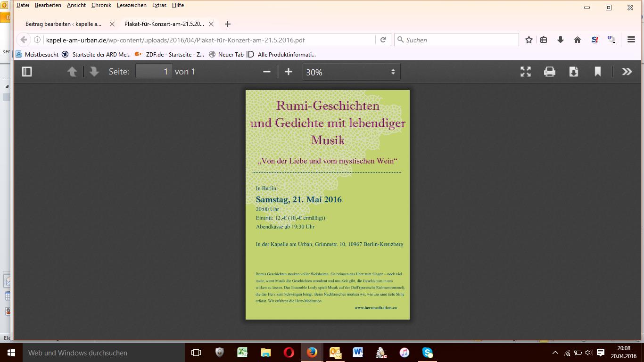Image resolution: width=644 pixels, height=362 pixels.
Task: Print the PDF document
Action: coord(549,72)
